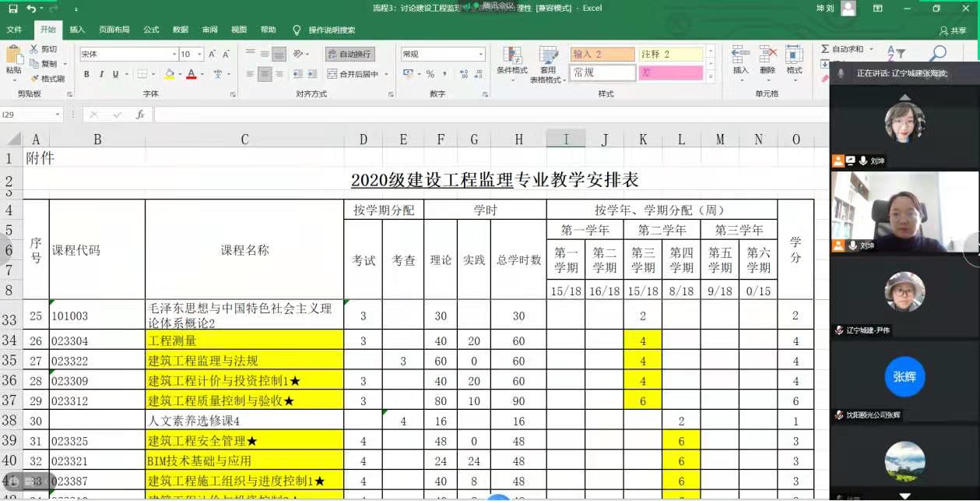The image size is (980, 501).
Task: Apply the 输入 2 cell style
Action: 602,55
